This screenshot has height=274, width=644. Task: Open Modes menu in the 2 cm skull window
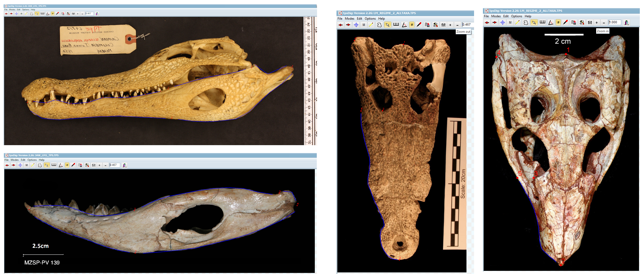[496, 16]
